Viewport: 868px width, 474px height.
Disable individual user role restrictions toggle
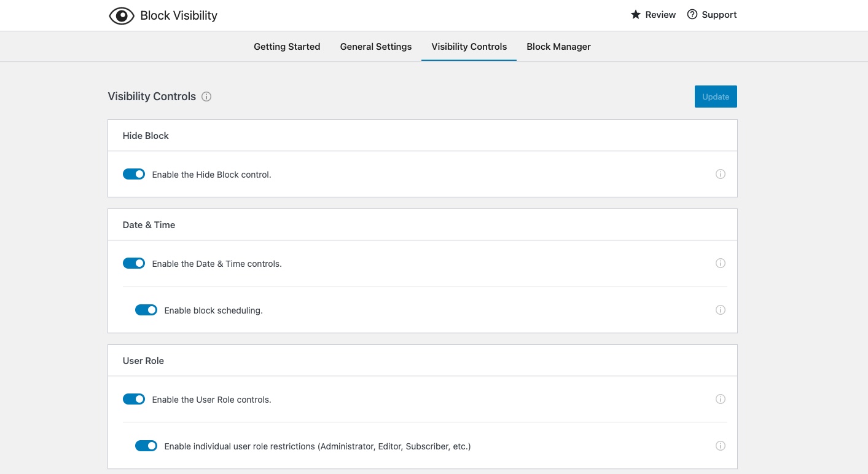point(146,446)
